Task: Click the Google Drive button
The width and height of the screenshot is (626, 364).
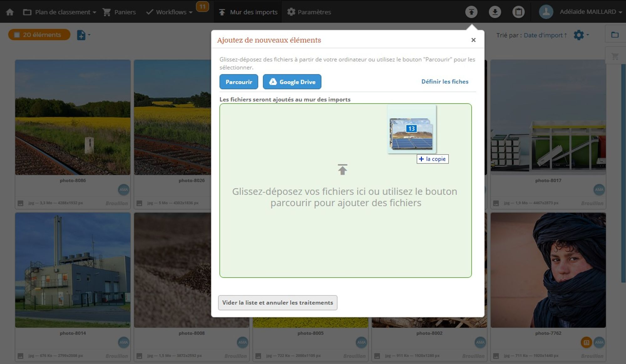Action: point(292,82)
